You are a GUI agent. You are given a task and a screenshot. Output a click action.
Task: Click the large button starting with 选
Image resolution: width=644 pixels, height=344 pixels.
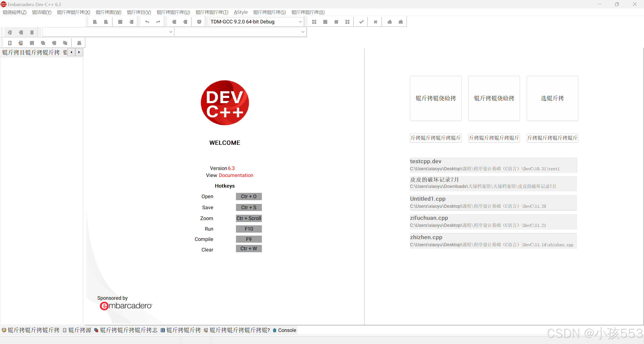552,98
